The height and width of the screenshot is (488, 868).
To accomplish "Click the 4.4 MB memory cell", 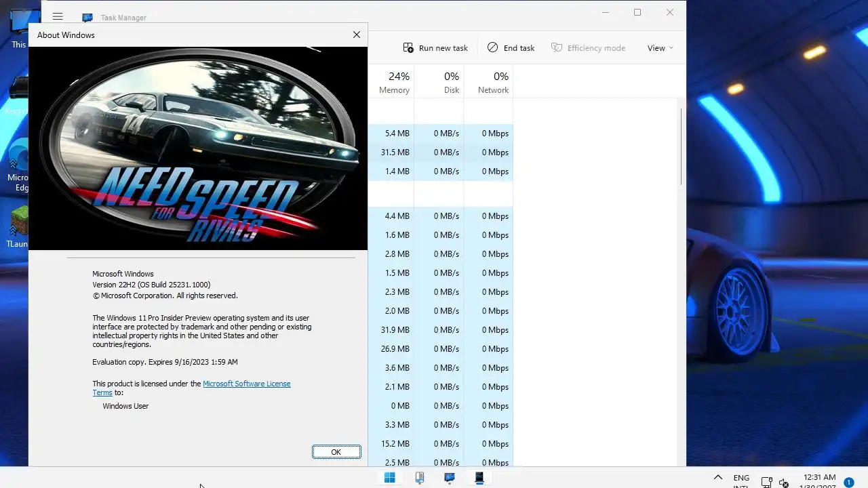I will 391,216.
